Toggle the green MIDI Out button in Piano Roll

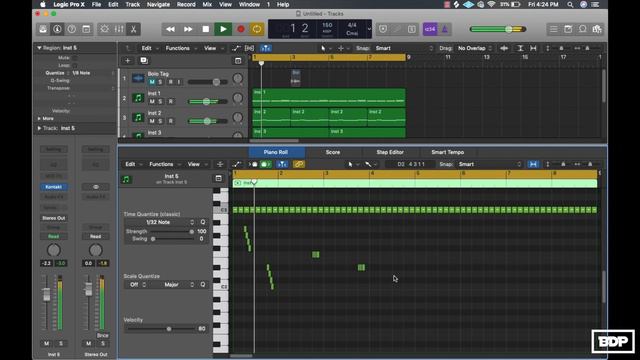tap(266, 164)
